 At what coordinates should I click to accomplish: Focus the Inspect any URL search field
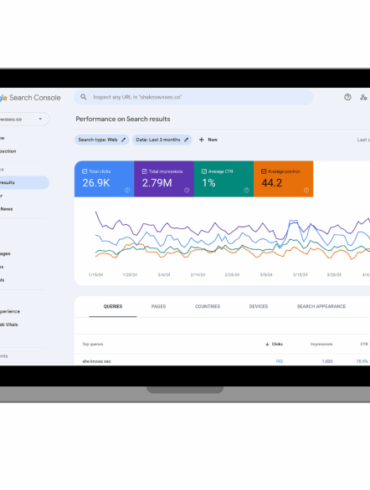(194, 97)
